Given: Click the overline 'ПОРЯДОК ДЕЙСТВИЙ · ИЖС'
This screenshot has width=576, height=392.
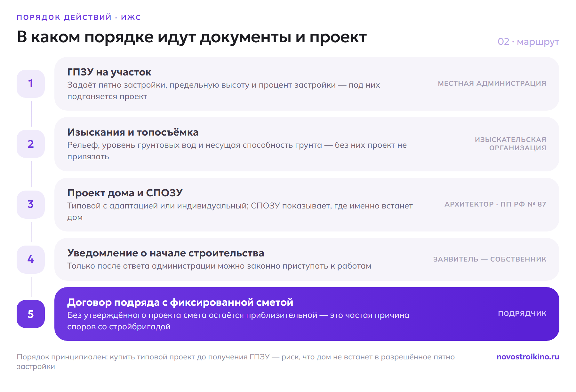Looking at the screenshot, I should pos(79,17).
